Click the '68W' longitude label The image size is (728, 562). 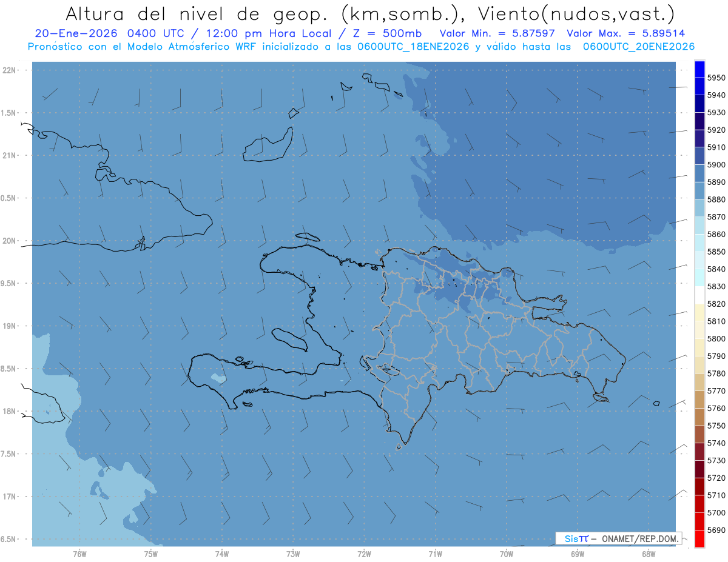point(649,554)
